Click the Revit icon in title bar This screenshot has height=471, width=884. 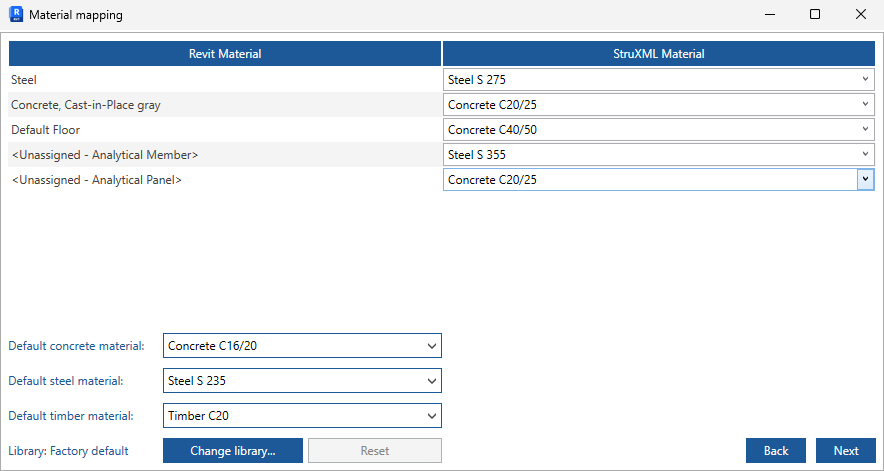pos(16,14)
